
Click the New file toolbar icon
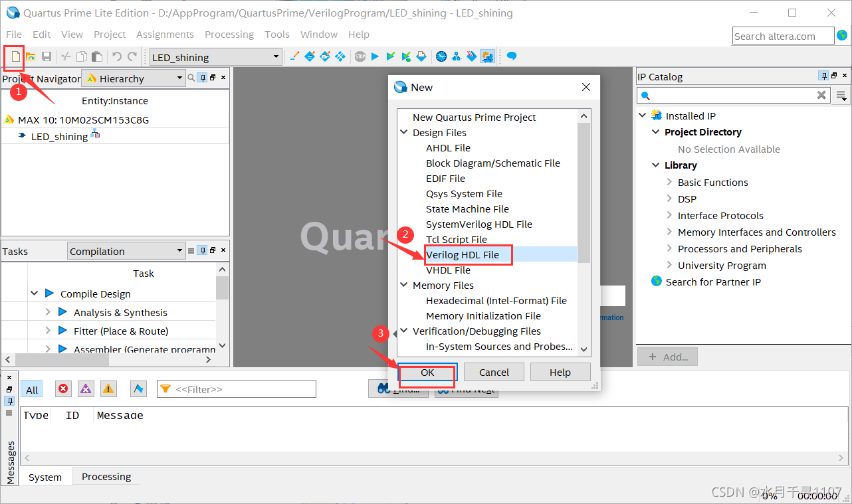point(16,57)
